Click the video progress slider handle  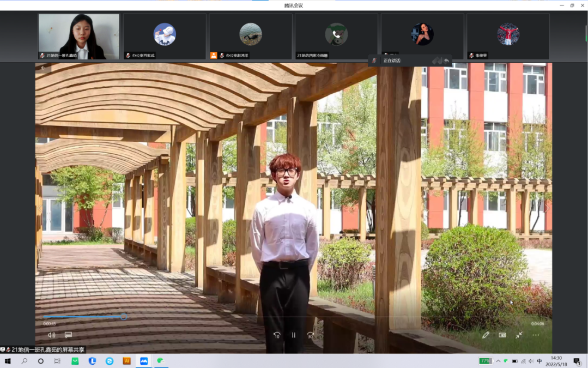point(124,317)
